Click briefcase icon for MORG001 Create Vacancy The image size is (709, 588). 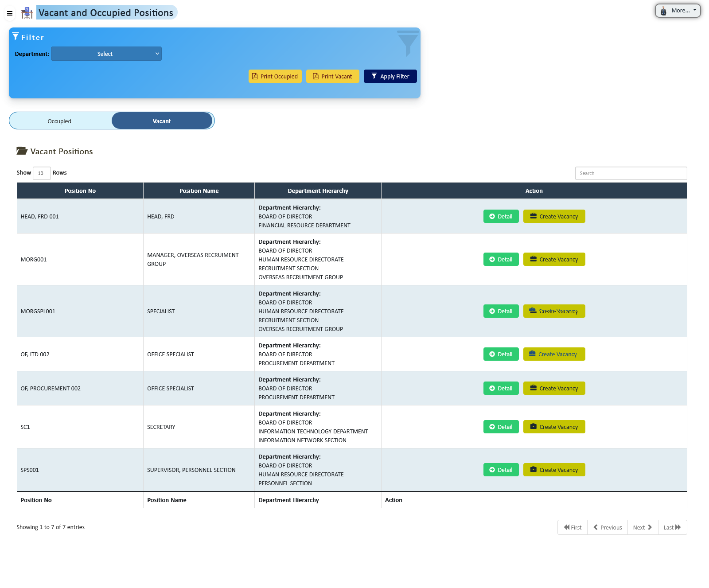[534, 259]
